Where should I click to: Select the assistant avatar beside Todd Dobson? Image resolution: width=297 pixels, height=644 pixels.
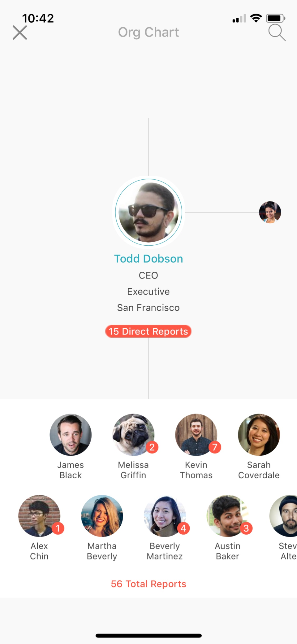coord(270,212)
